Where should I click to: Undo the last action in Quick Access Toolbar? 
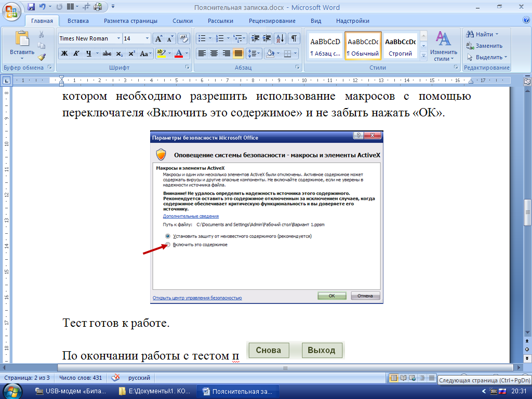pos(43,7)
